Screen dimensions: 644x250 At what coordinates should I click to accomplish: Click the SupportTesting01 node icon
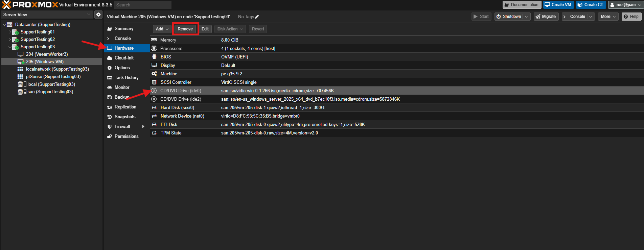(x=15, y=32)
